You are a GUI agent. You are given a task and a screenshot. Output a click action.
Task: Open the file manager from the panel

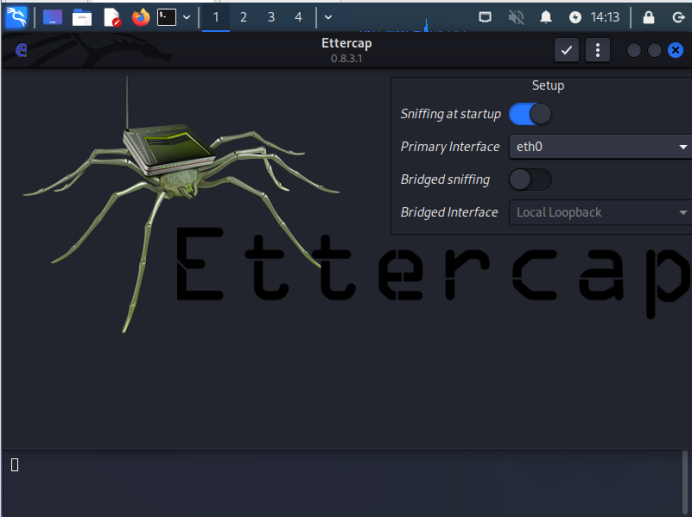[82, 18]
